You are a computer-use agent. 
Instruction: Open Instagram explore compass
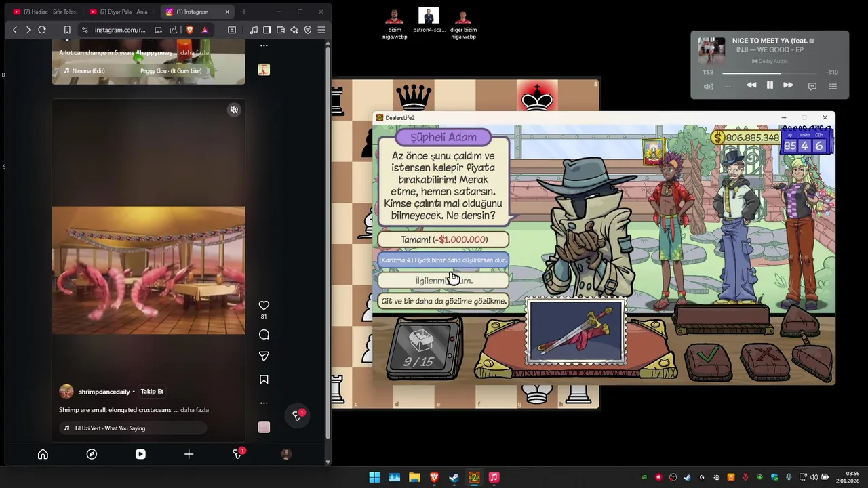92,454
